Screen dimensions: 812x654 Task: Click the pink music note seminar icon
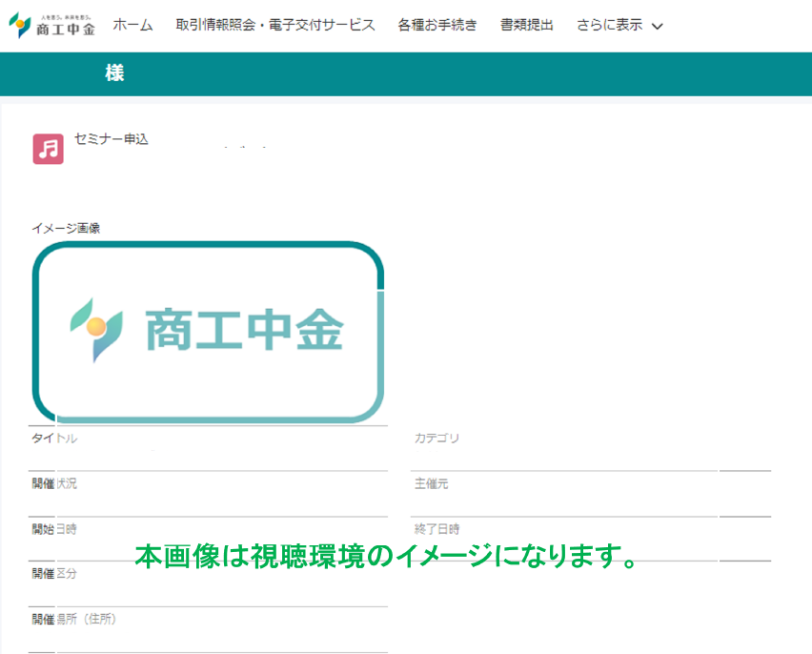pyautogui.click(x=49, y=149)
